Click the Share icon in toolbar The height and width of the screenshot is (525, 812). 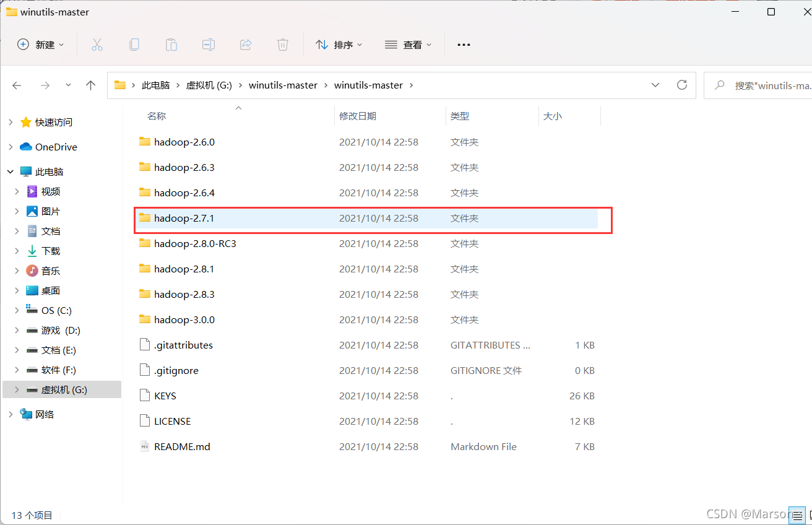[246, 45]
